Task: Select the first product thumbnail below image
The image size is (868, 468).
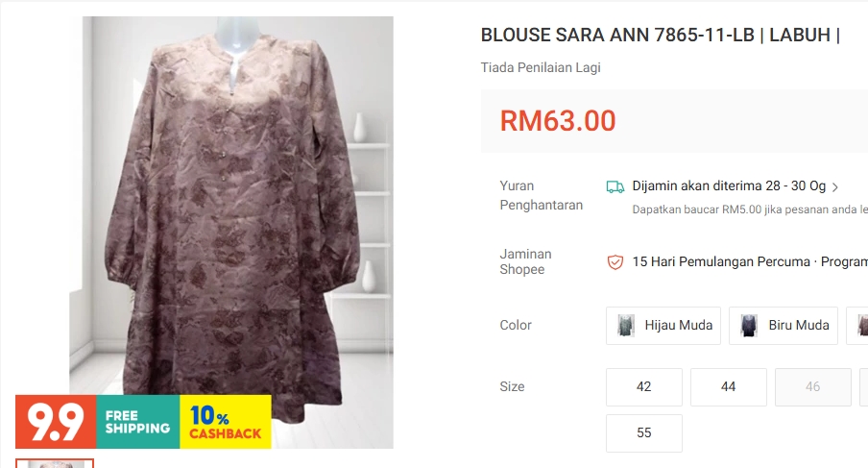Action: tap(54, 463)
